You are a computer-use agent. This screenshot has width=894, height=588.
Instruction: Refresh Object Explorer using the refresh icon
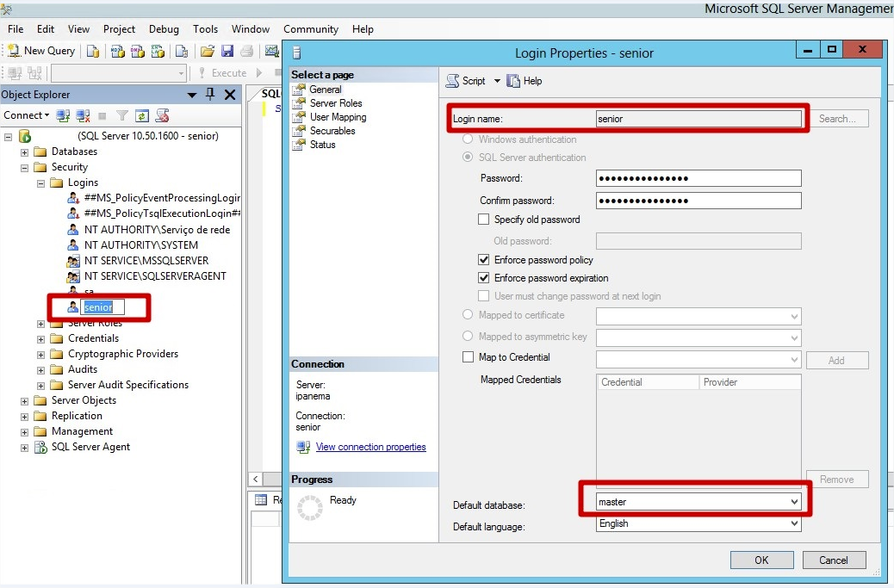point(142,115)
